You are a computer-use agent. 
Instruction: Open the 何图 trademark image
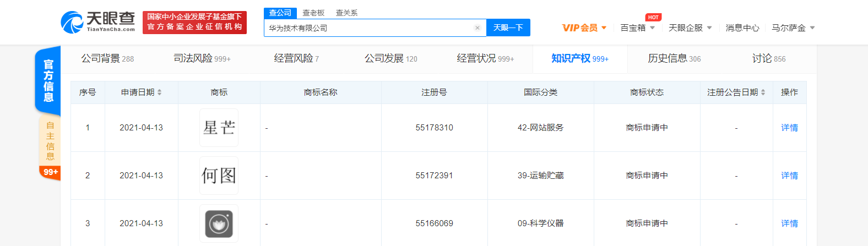click(219, 176)
